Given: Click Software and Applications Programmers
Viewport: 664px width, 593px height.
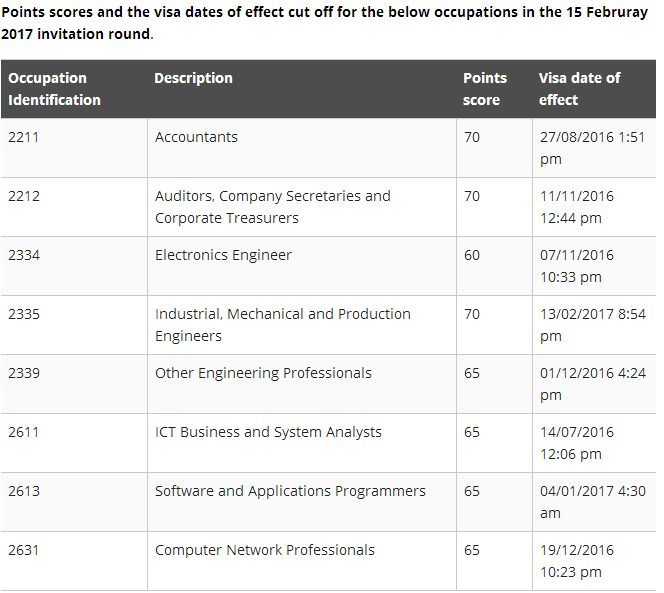Looking at the screenshot, I should [290, 491].
